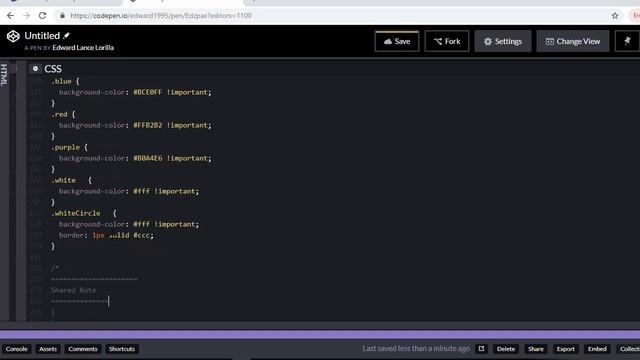Open pen in new window icon
Image resolution: width=640 pixels, height=360 pixels.
[x=481, y=349]
